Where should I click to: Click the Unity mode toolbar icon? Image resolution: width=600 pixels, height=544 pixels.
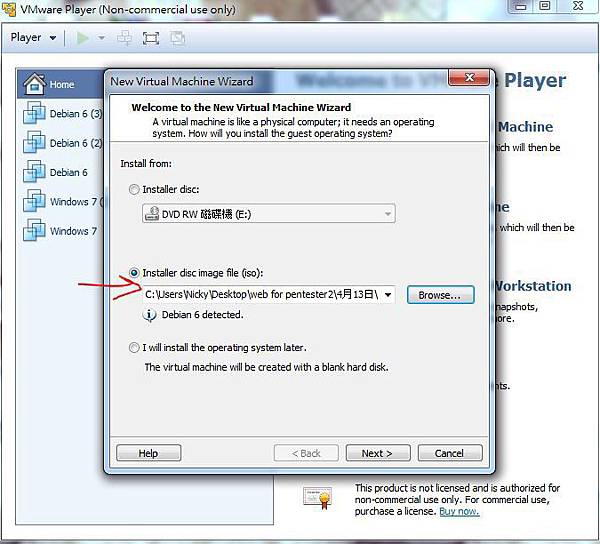[178, 38]
